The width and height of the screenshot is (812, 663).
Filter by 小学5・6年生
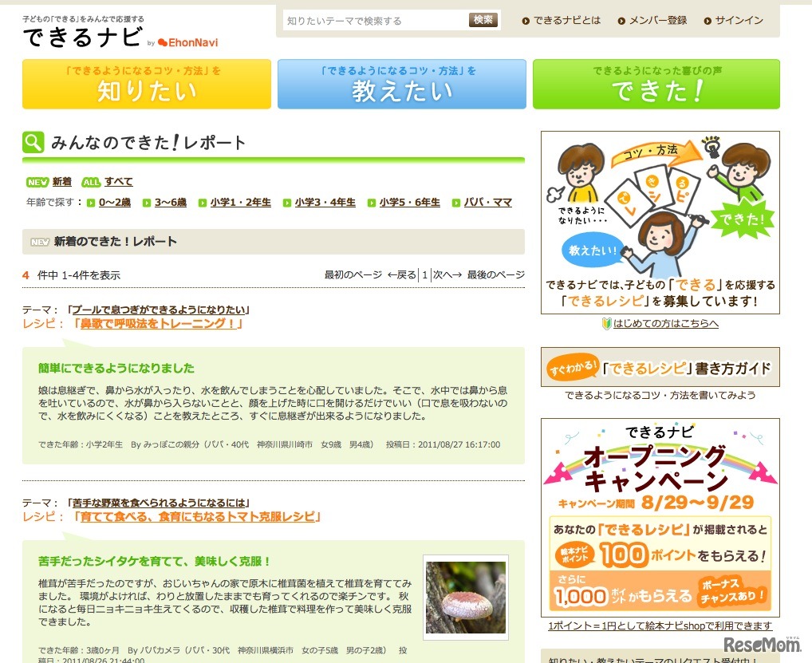tap(410, 203)
